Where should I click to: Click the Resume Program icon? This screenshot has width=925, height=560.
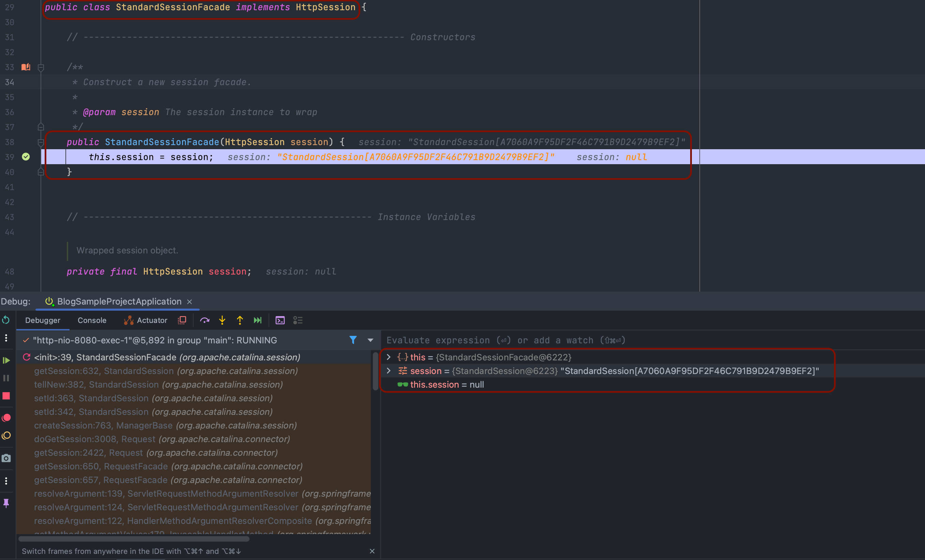(6, 360)
